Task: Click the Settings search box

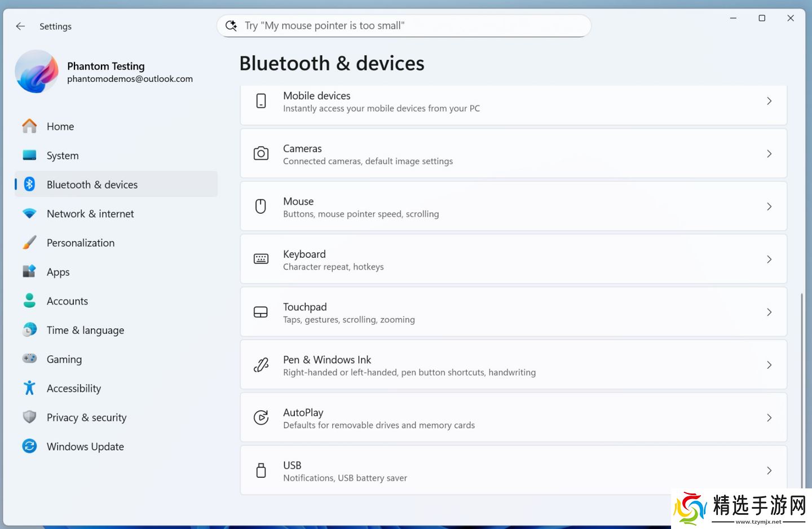Action: point(404,26)
